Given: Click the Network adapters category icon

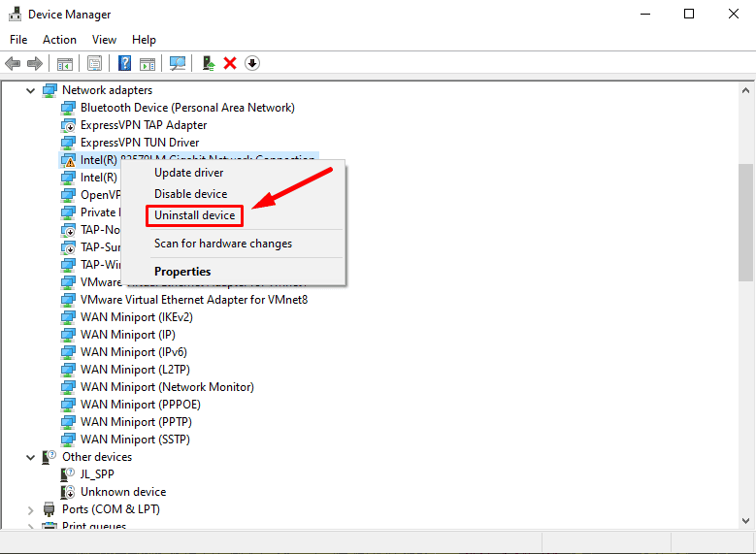Looking at the screenshot, I should pyautogui.click(x=49, y=90).
